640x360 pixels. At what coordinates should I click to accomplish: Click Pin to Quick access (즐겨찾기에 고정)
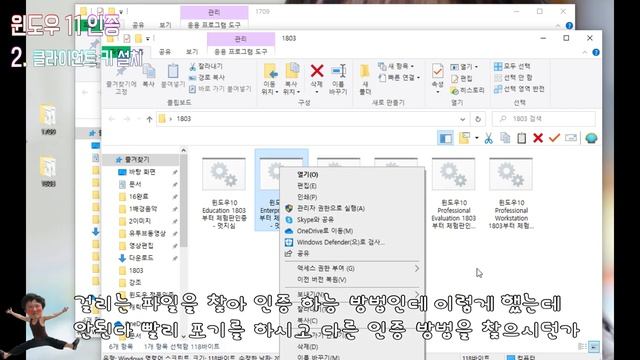pyautogui.click(x=121, y=80)
